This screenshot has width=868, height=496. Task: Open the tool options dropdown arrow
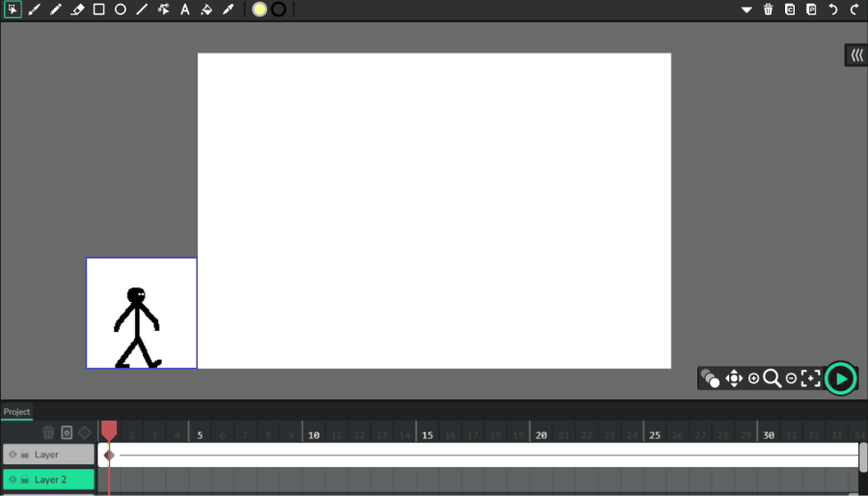click(x=746, y=10)
